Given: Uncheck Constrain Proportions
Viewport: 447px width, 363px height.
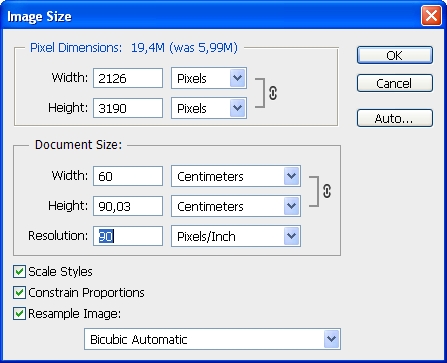Looking at the screenshot, I should 19,293.
